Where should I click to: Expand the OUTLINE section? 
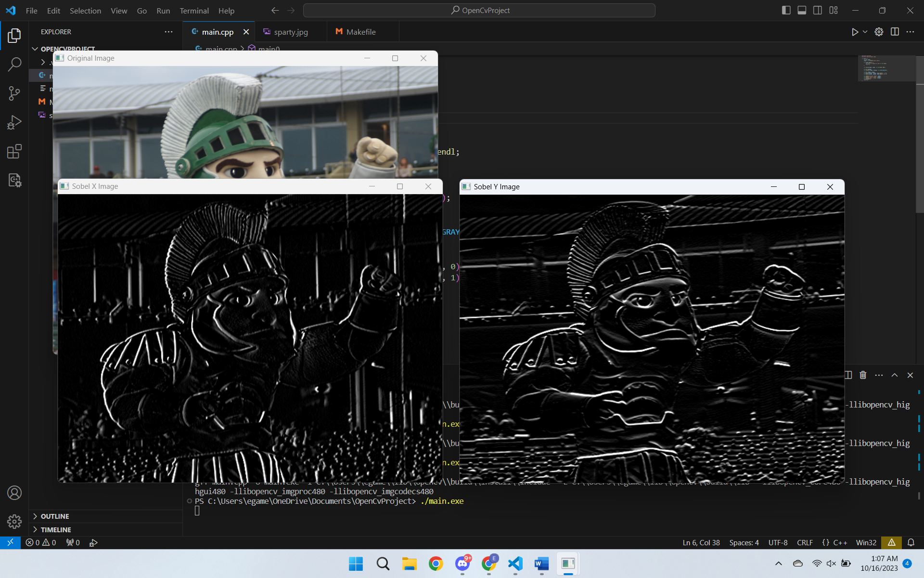point(55,516)
